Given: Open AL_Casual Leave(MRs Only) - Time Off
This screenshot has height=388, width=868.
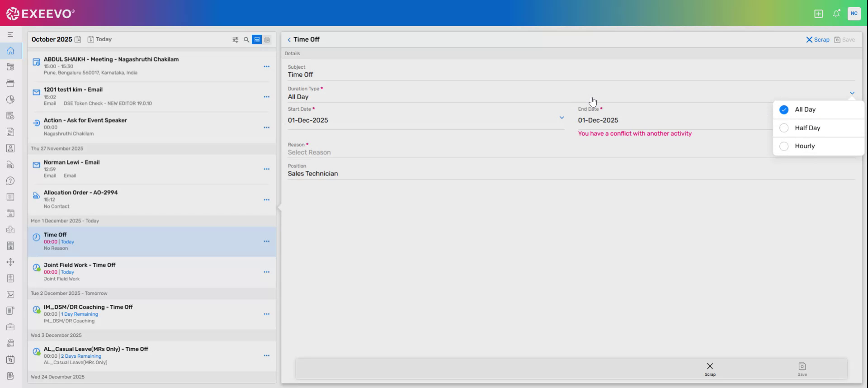Looking at the screenshot, I should click(x=152, y=356).
